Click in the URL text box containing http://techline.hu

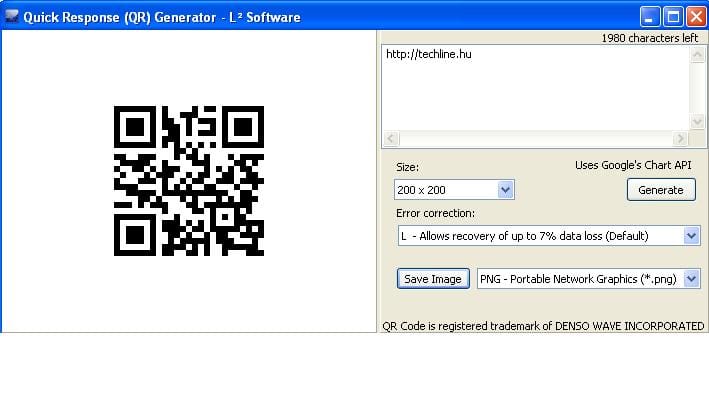tap(535, 88)
